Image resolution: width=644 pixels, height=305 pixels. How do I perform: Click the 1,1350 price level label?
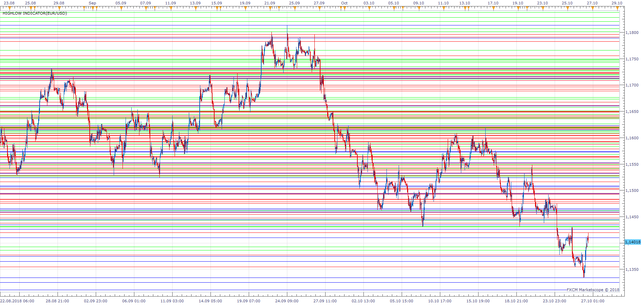[x=632, y=269]
